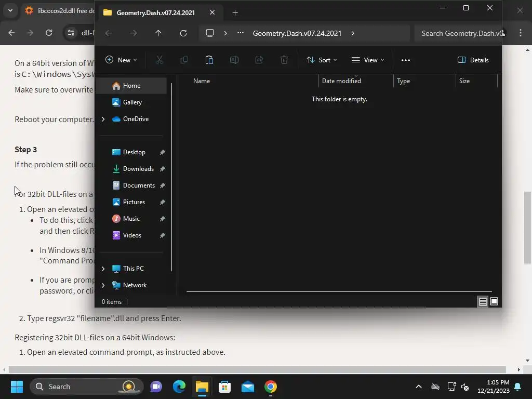
Task: Open notification bell in taskbar
Action: click(x=518, y=387)
